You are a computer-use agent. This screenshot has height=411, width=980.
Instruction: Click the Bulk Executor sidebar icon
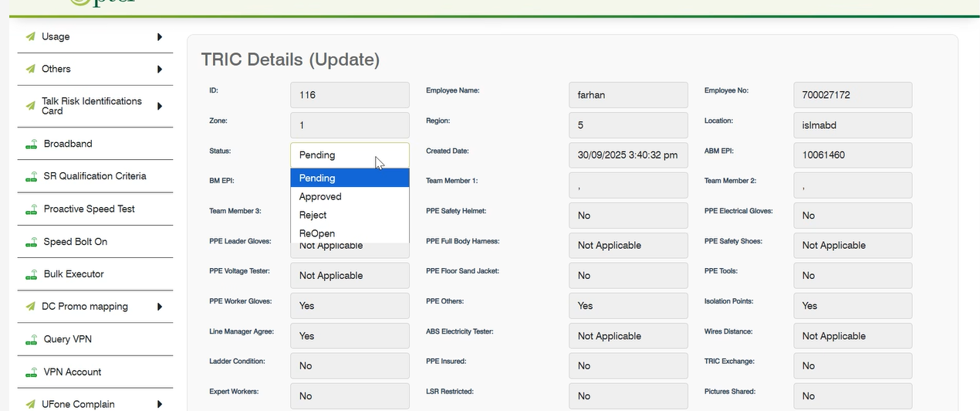tap(31, 274)
